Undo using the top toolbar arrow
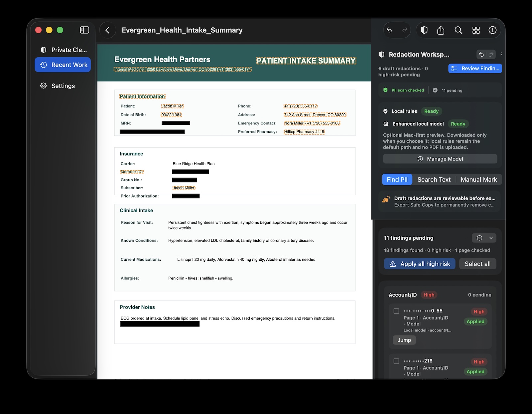The height and width of the screenshot is (414, 532). point(389,30)
